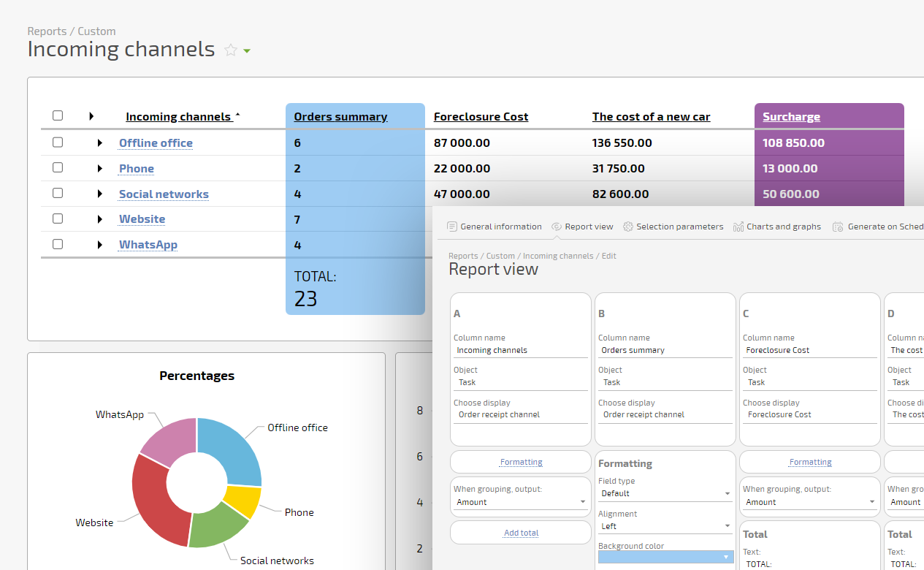Click the expand-all arrow in table header
Screen dimensions: 924x570
(91, 116)
